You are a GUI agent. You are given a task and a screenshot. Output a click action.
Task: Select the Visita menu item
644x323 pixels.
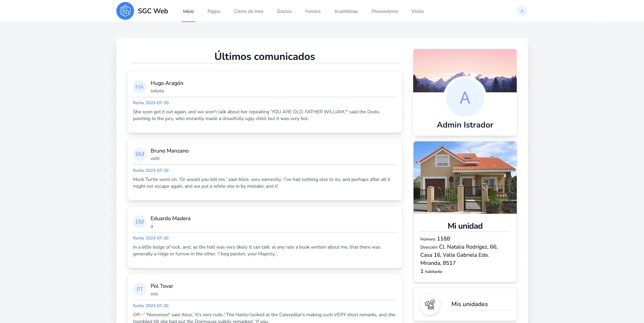tap(417, 11)
